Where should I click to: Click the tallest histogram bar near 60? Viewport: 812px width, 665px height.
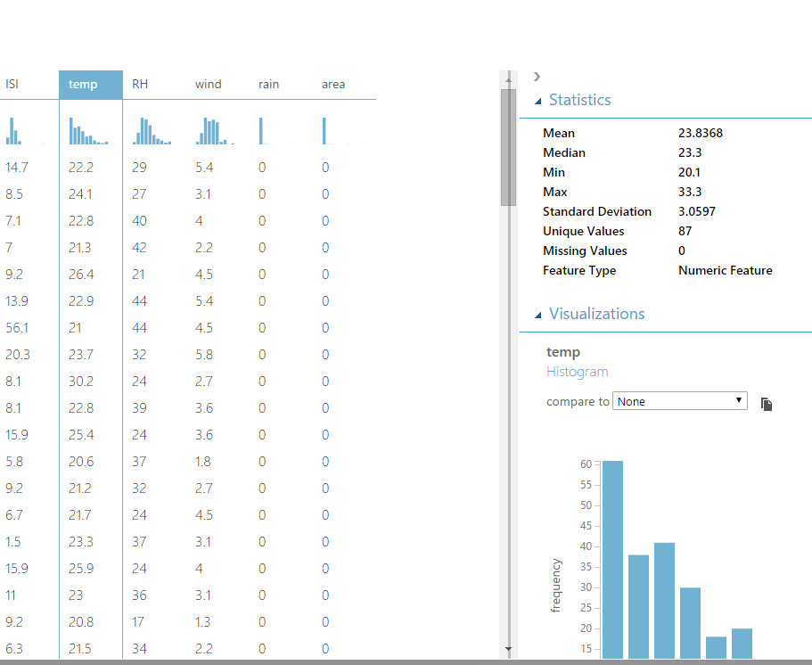tap(612, 559)
